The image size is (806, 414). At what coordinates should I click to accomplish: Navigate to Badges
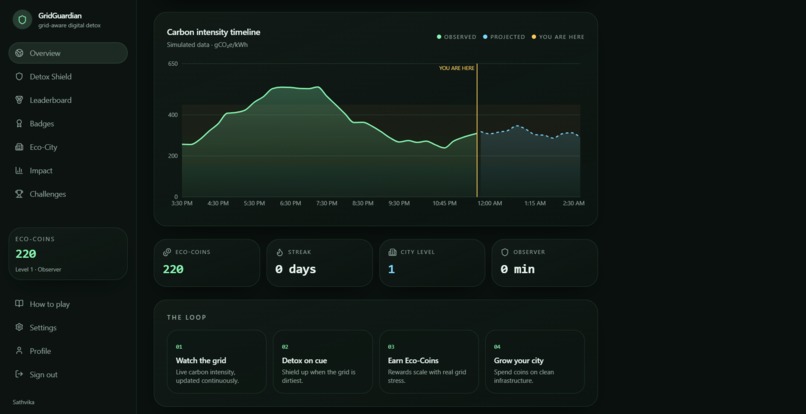pos(68,123)
